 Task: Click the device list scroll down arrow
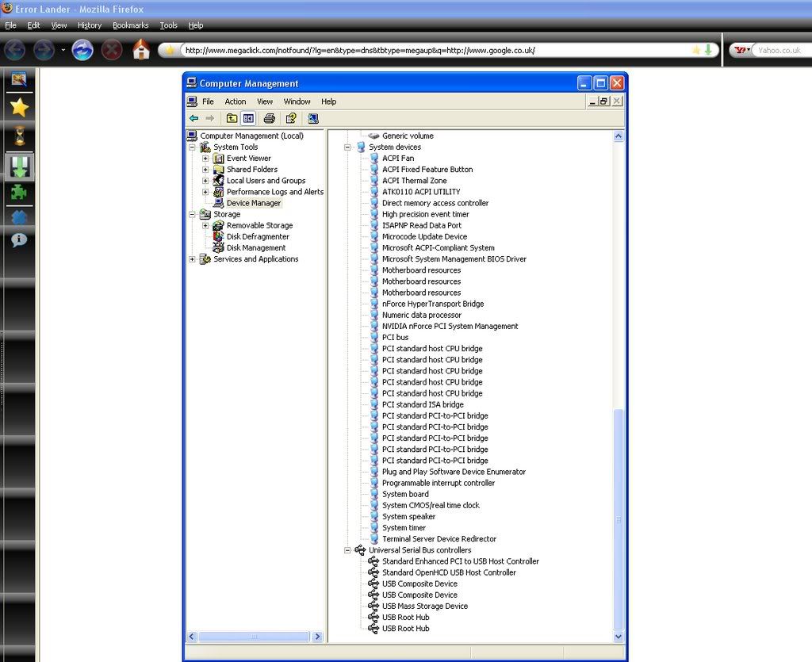click(619, 637)
